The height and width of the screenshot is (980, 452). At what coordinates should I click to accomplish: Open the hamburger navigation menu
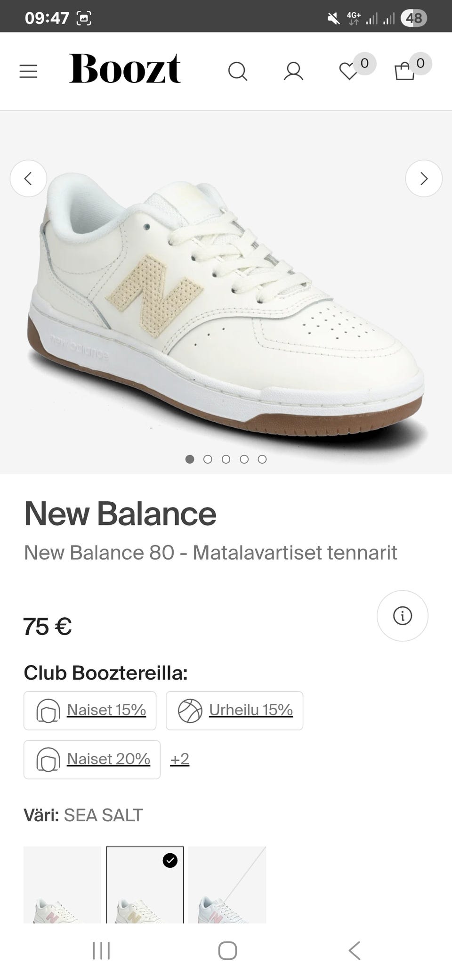[28, 71]
